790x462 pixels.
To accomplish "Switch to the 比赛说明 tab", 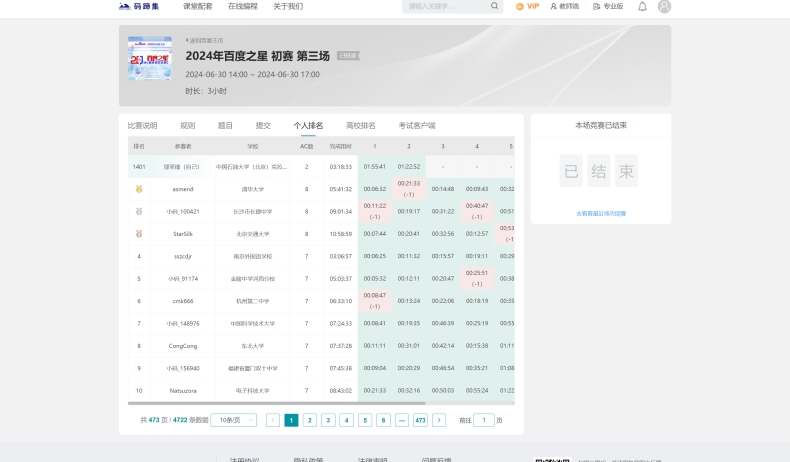I will click(x=142, y=126).
